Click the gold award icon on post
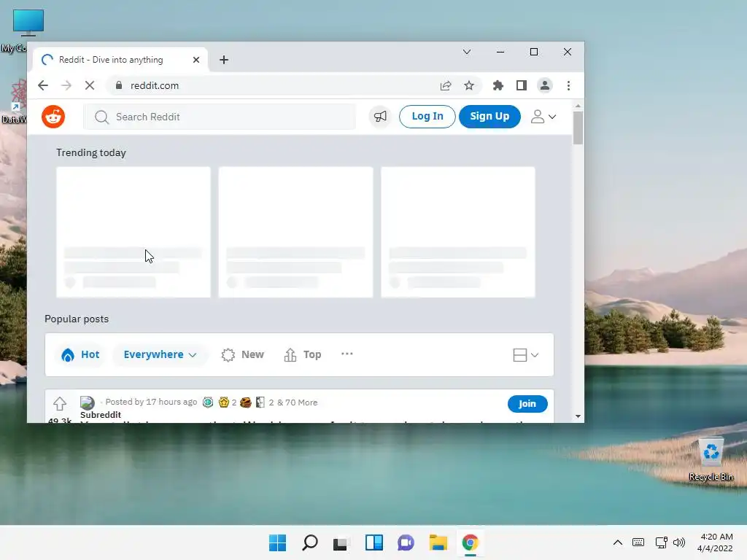Image resolution: width=747 pixels, height=560 pixels. pyautogui.click(x=223, y=402)
